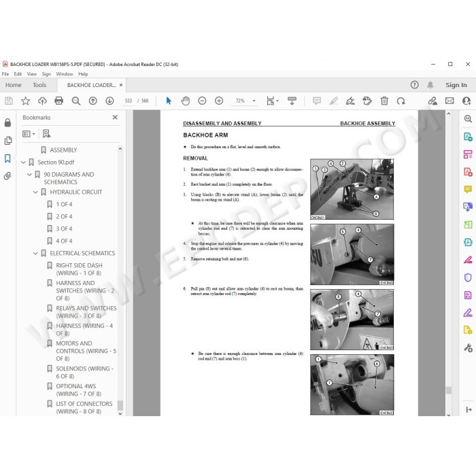Click the scrolling mode keyboard icon
The image size is (476, 476).
pyautogui.click(x=292, y=101)
